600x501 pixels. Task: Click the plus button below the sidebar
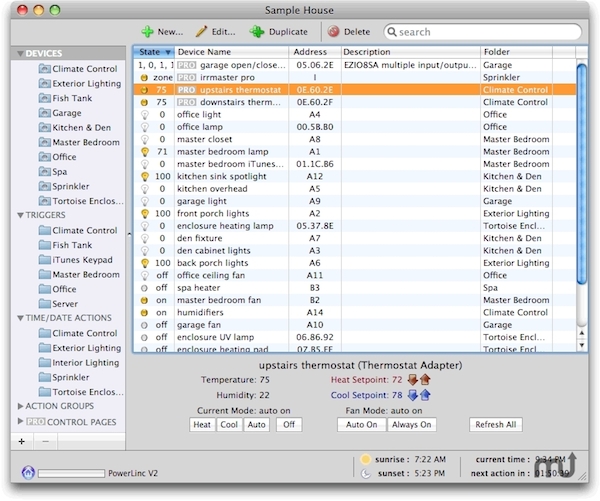tap(21, 441)
